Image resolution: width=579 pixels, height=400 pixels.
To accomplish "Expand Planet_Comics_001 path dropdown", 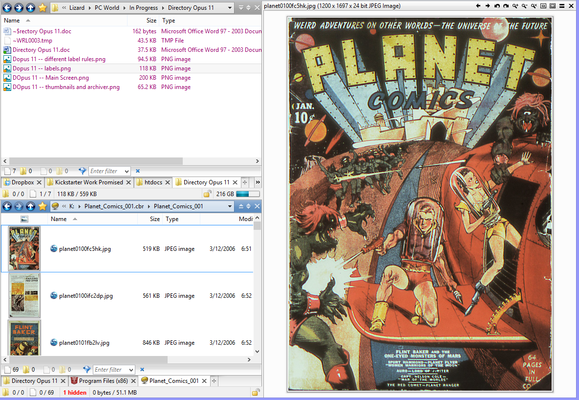I will [x=230, y=206].
